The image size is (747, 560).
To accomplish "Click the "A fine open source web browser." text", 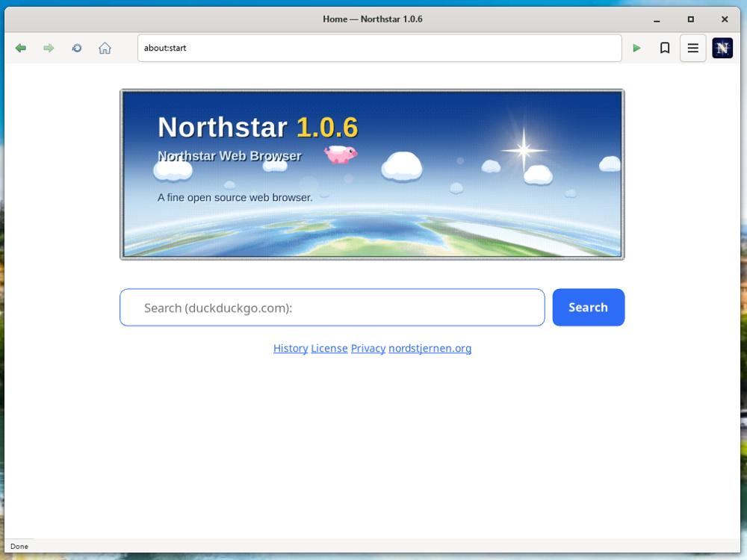I will pos(235,198).
